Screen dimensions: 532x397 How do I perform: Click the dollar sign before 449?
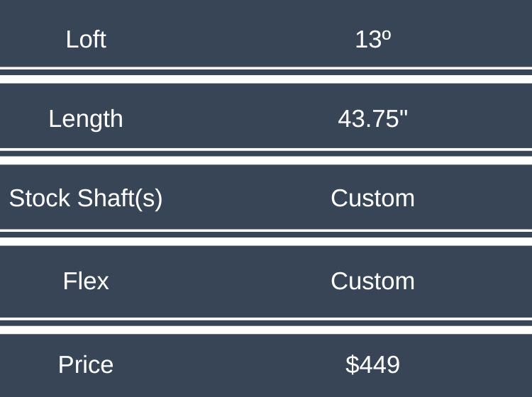(352, 364)
